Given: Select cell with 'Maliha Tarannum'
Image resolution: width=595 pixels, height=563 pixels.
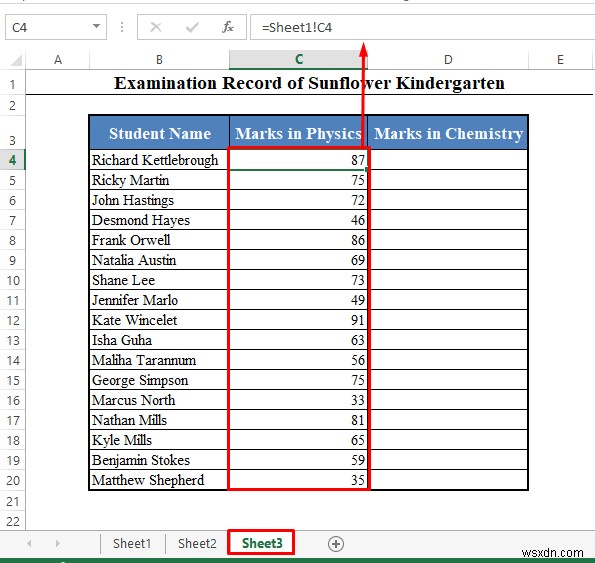Looking at the screenshot, I should coord(159,360).
